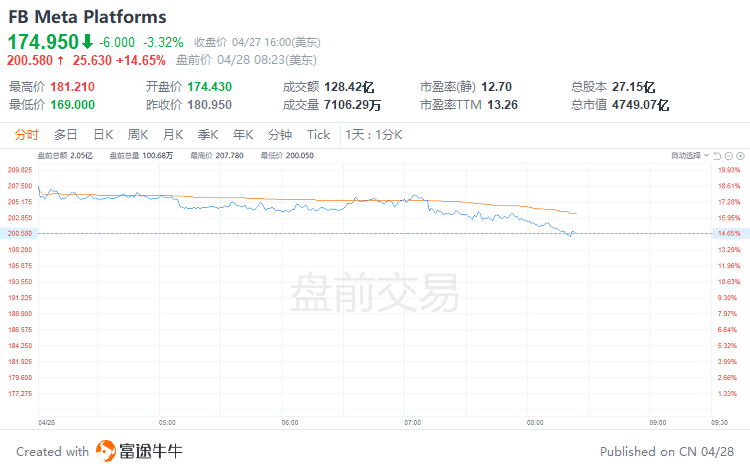This screenshot has width=750, height=472.
Task: Select the 分时 tab
Action: (x=26, y=135)
